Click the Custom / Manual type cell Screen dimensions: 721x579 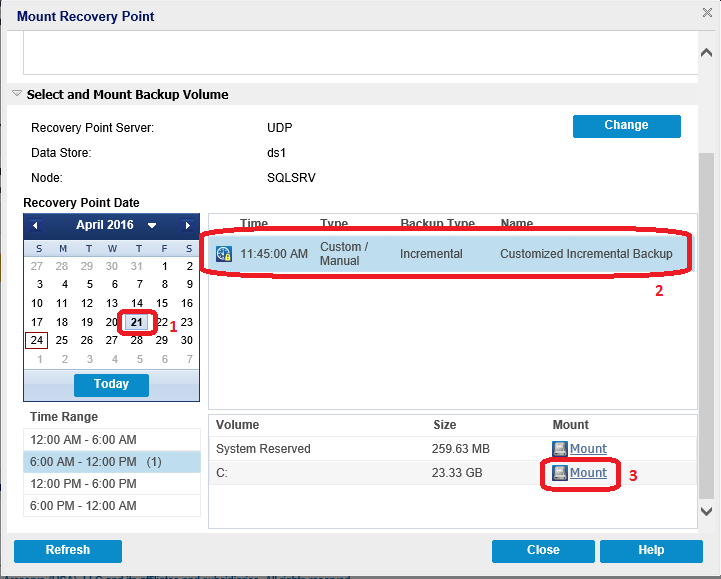click(344, 253)
